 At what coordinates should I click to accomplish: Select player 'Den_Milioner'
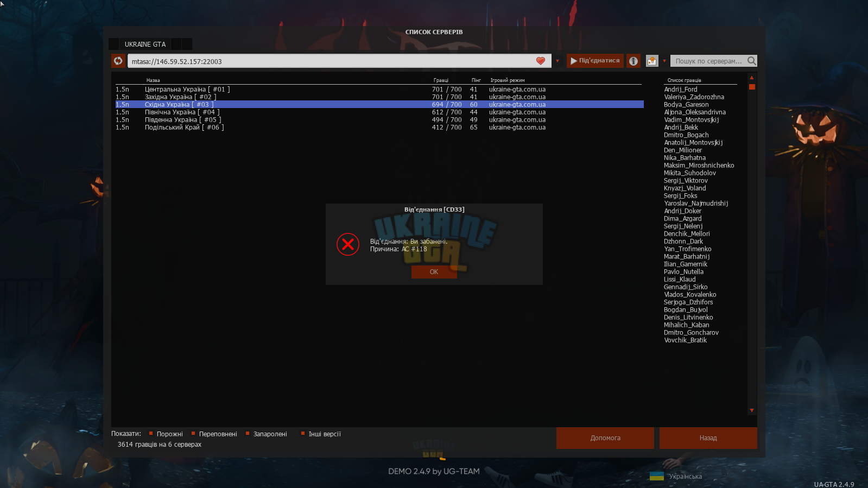click(683, 150)
